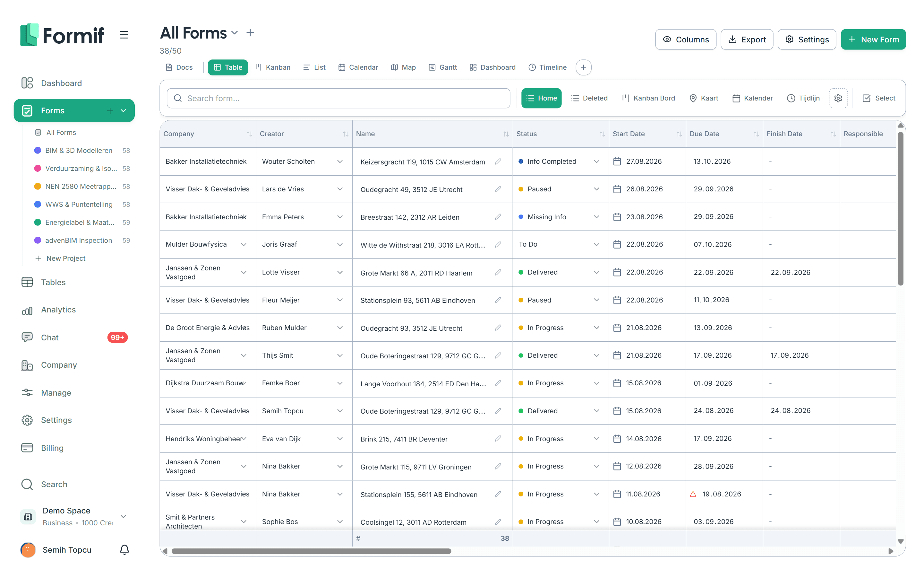Click the plus icon beside All Forms title
The image size is (924, 578).
point(250,33)
